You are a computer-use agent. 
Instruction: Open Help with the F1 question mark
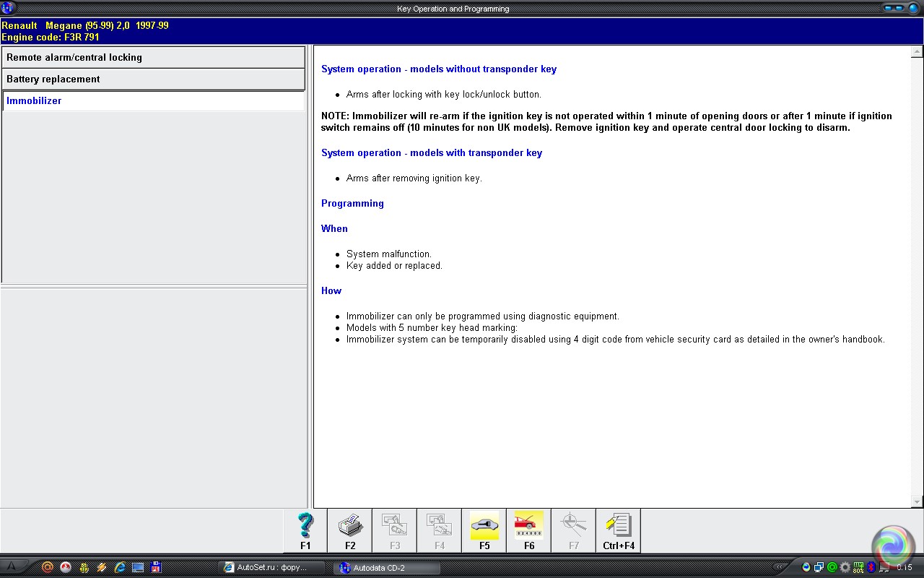point(305,530)
